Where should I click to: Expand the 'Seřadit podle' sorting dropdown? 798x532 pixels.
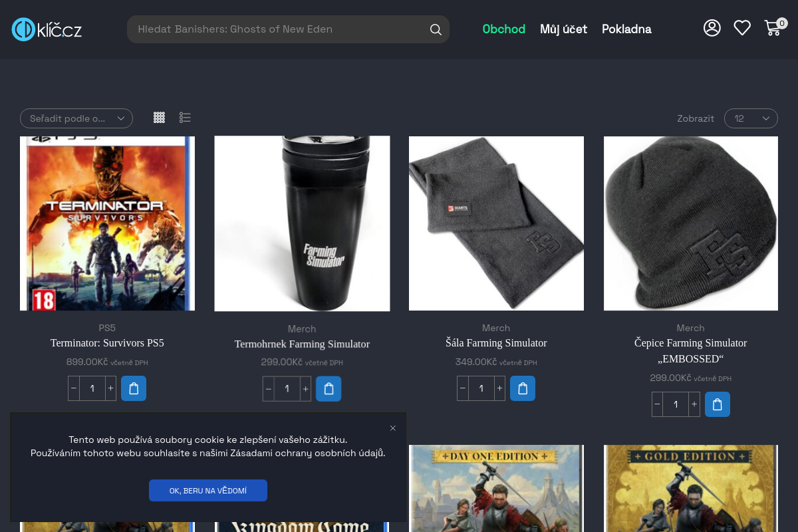76,118
